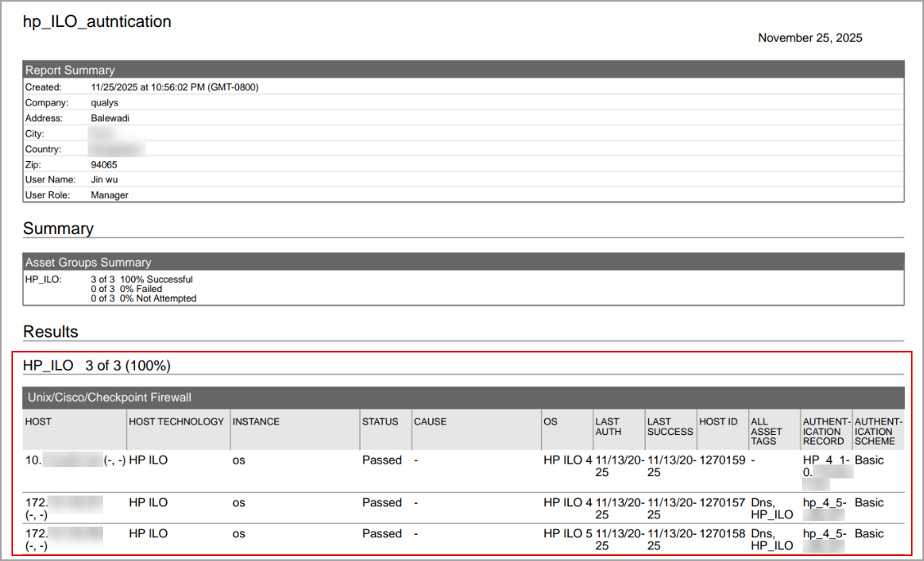Click the instance value os for host 1270157
This screenshot has width=924, height=561.
(239, 503)
